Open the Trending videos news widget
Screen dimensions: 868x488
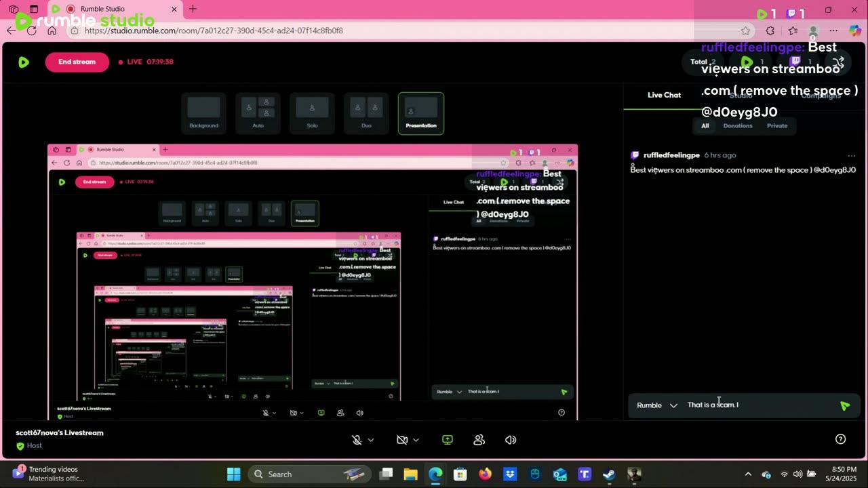point(47,474)
